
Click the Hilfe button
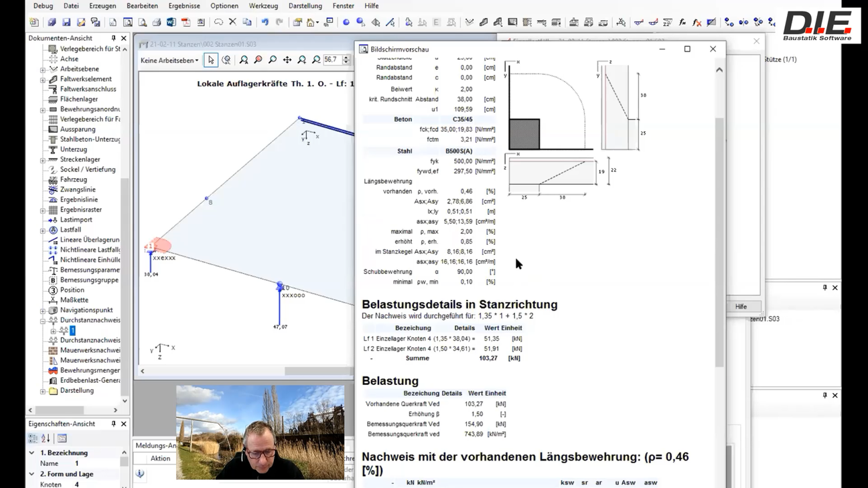click(x=741, y=307)
